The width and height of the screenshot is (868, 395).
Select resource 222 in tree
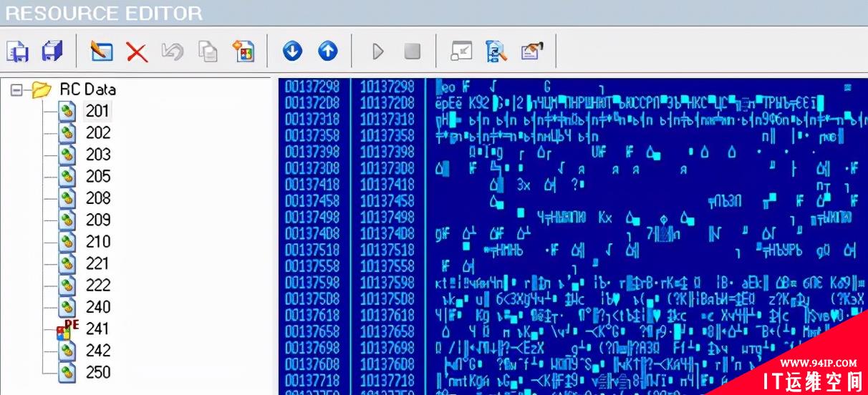(98, 285)
